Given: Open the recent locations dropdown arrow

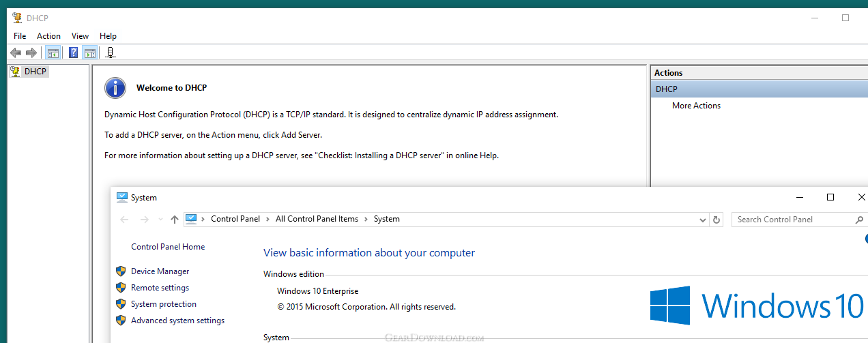Looking at the screenshot, I should coord(160,220).
